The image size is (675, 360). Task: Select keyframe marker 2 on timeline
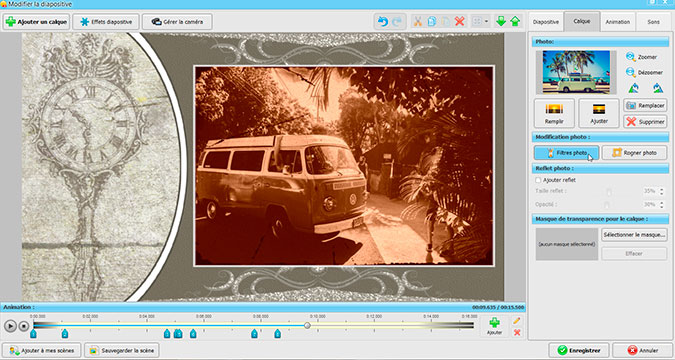coord(65,333)
